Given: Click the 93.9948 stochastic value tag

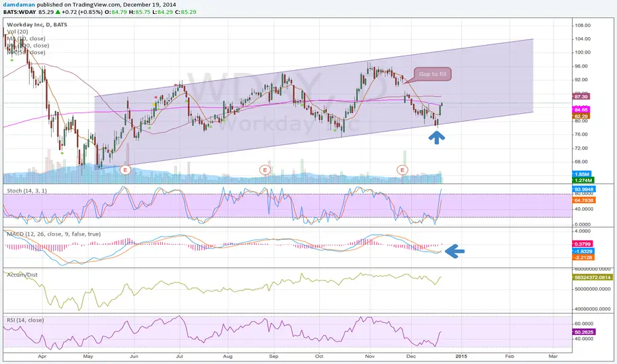Looking at the screenshot, I should pyautogui.click(x=584, y=189).
